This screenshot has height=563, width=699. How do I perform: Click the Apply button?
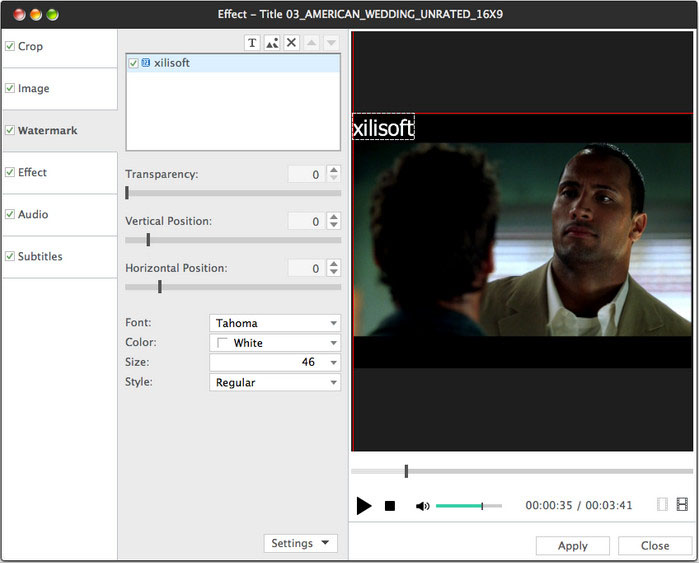(x=572, y=546)
